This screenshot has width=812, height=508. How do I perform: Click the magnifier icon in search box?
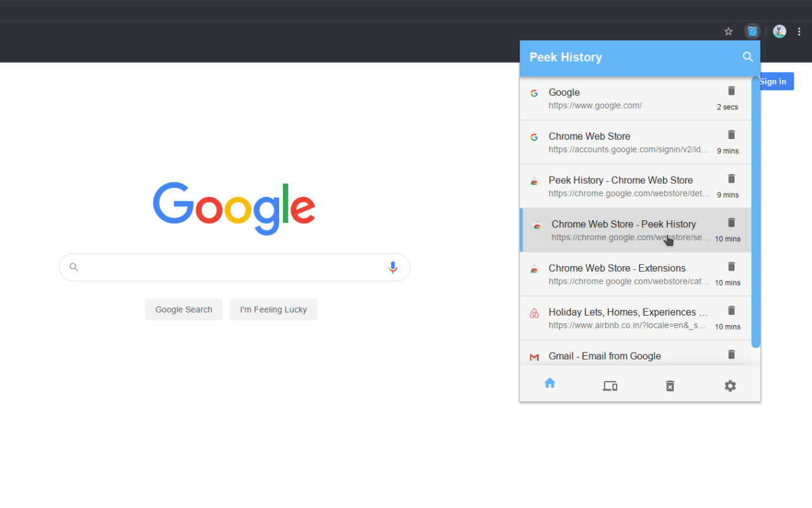74,267
